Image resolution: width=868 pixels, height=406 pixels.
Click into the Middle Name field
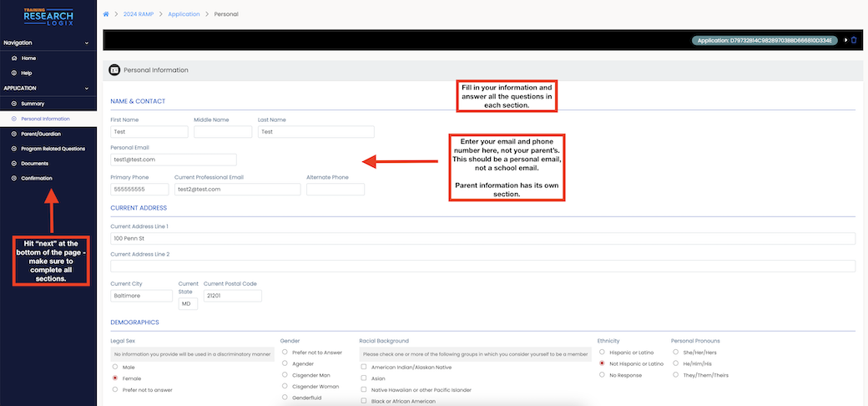(223, 132)
